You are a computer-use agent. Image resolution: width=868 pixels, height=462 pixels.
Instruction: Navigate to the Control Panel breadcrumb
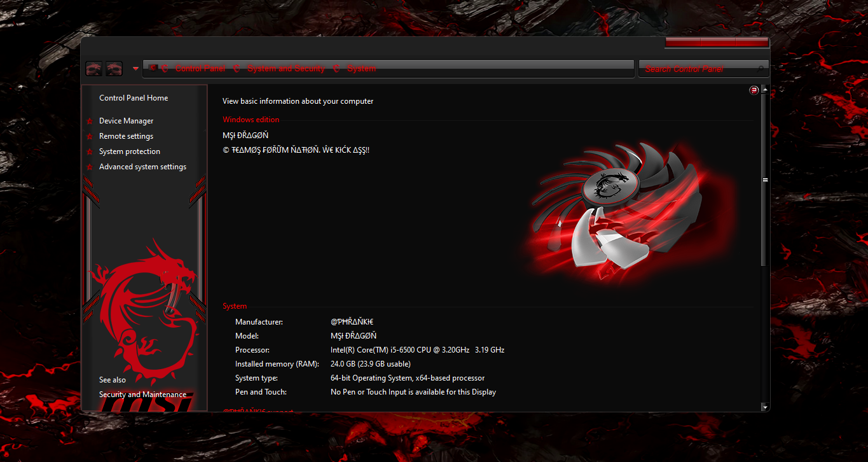pos(200,69)
